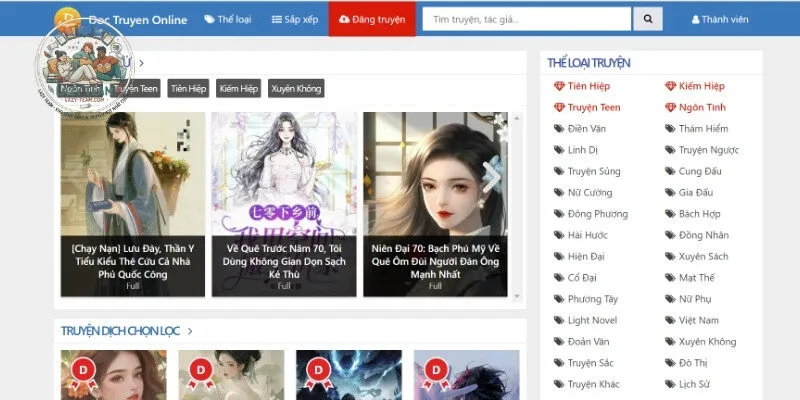Viewport: 800px width, 400px height.
Task: Open the Chạy Nạn Lưu Đày story cover
Action: point(133,204)
